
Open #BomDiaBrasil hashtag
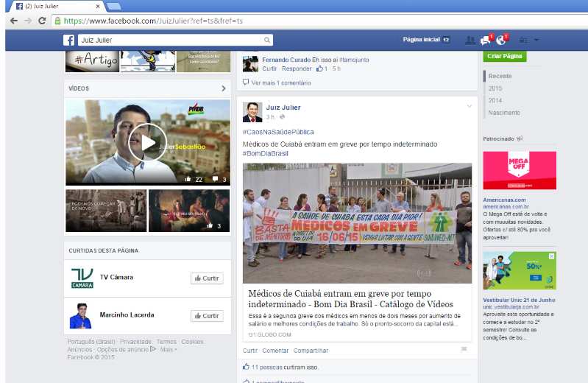[266, 154]
